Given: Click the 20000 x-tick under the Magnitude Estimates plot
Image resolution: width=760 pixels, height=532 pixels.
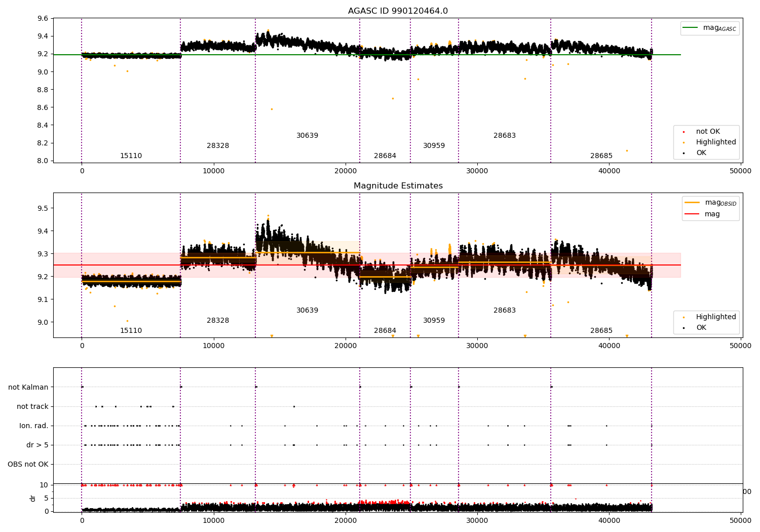Looking at the screenshot, I should (346, 346).
